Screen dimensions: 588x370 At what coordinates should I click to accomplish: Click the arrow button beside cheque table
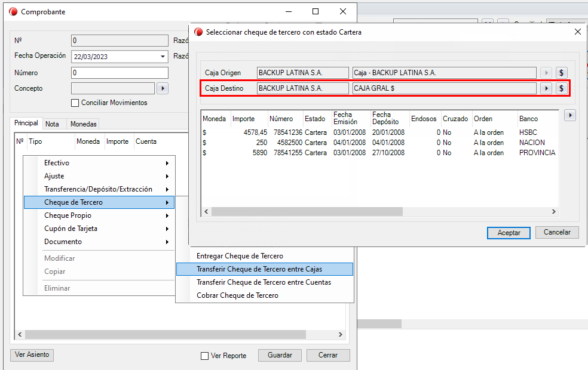pyautogui.click(x=570, y=115)
